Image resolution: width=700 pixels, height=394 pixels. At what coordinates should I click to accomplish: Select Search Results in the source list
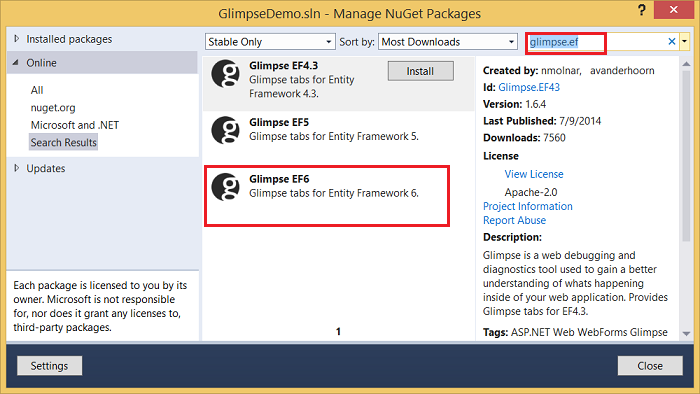[63, 142]
